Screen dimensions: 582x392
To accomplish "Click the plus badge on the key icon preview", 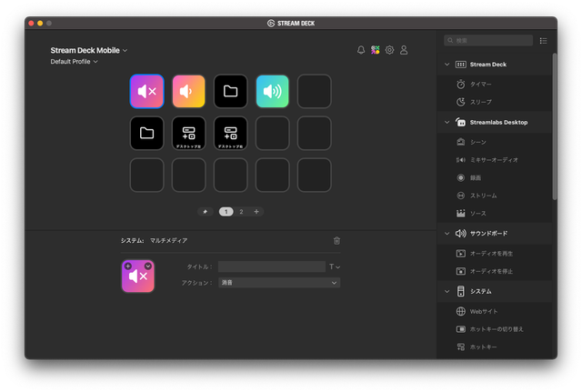I will click(x=128, y=266).
